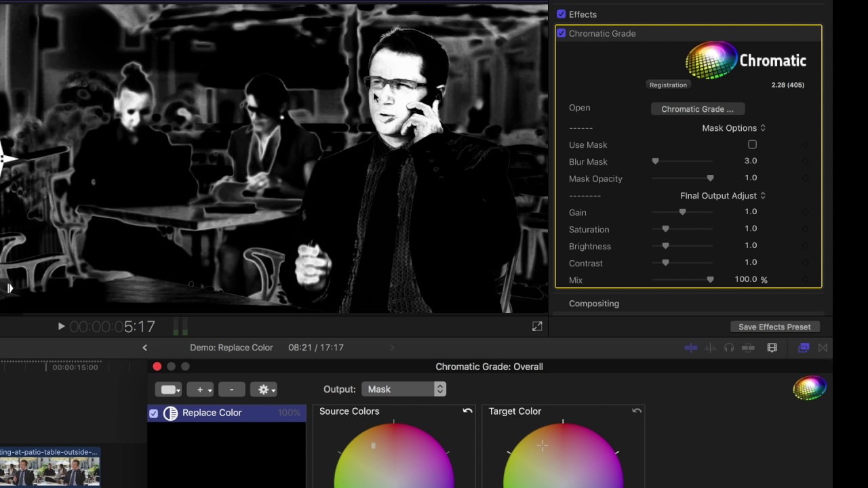
Task: Click the Brightness value 1.0
Action: 750,245
